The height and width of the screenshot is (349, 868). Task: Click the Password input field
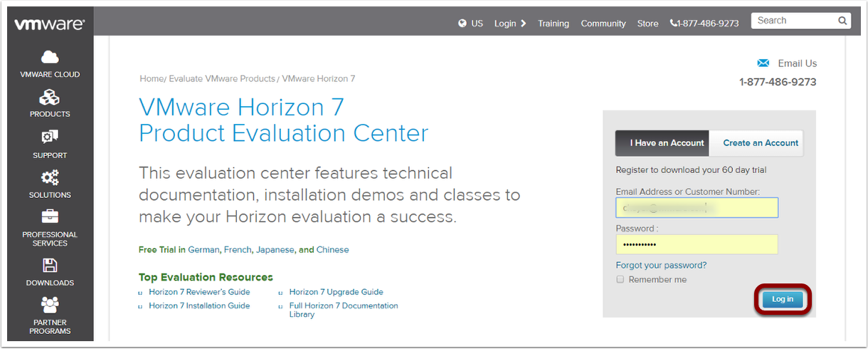697,245
